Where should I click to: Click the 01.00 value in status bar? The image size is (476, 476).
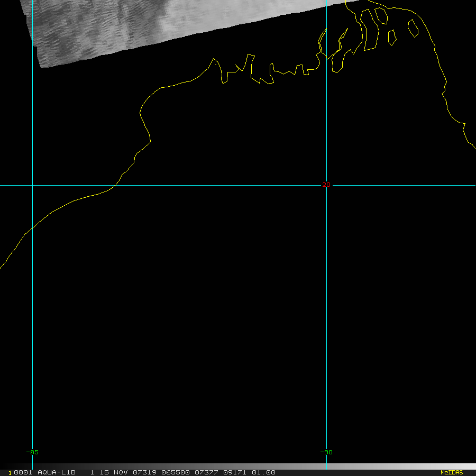[263, 472]
